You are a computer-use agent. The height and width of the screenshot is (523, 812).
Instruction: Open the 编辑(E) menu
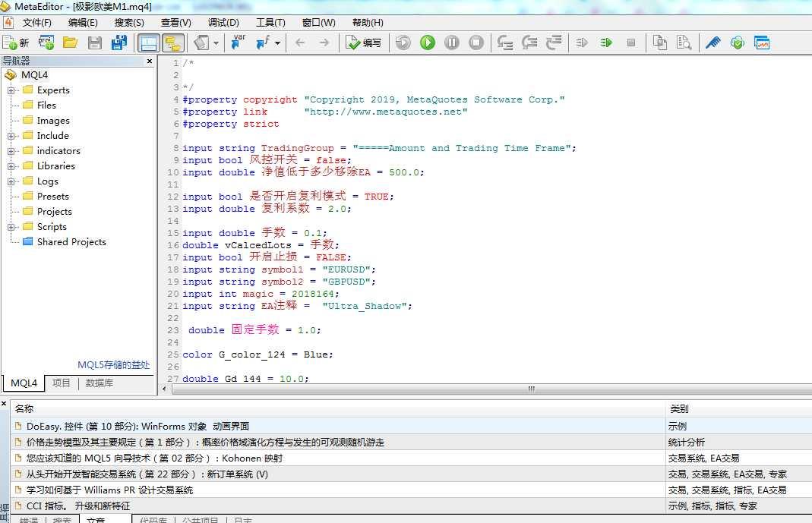click(83, 23)
